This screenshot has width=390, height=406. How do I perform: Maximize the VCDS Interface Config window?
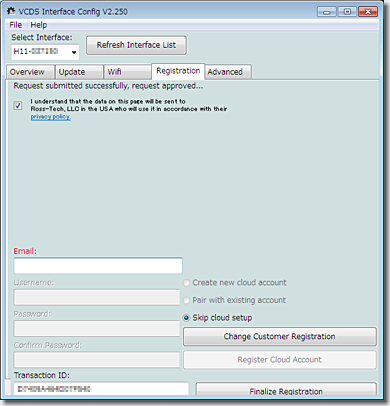347,12
